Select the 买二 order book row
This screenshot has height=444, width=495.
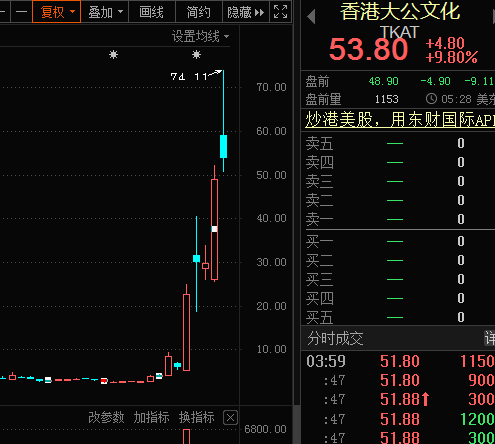point(398,260)
